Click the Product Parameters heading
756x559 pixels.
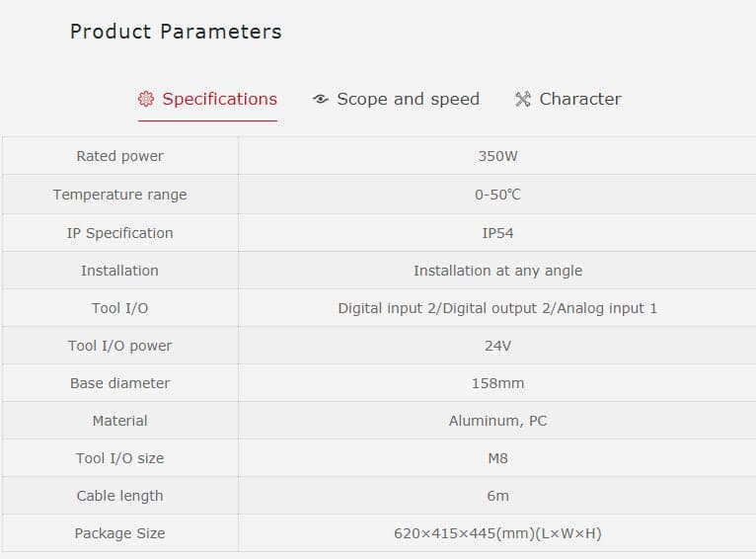point(176,32)
